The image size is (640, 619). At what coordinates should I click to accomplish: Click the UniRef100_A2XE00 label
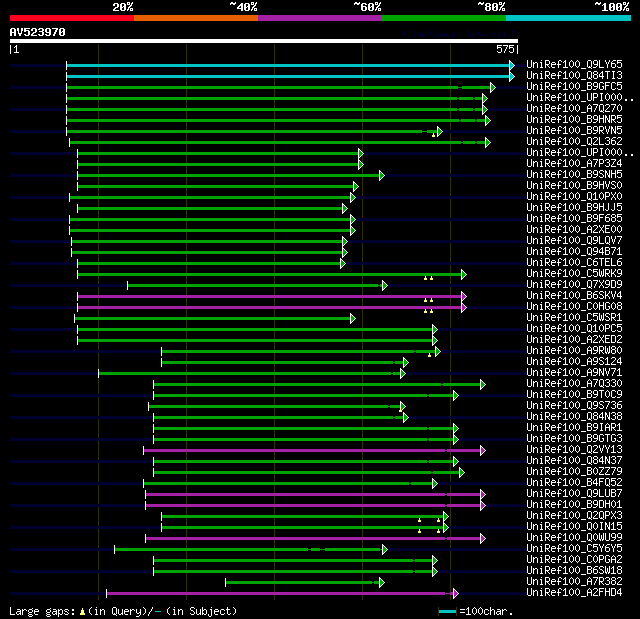tap(574, 230)
